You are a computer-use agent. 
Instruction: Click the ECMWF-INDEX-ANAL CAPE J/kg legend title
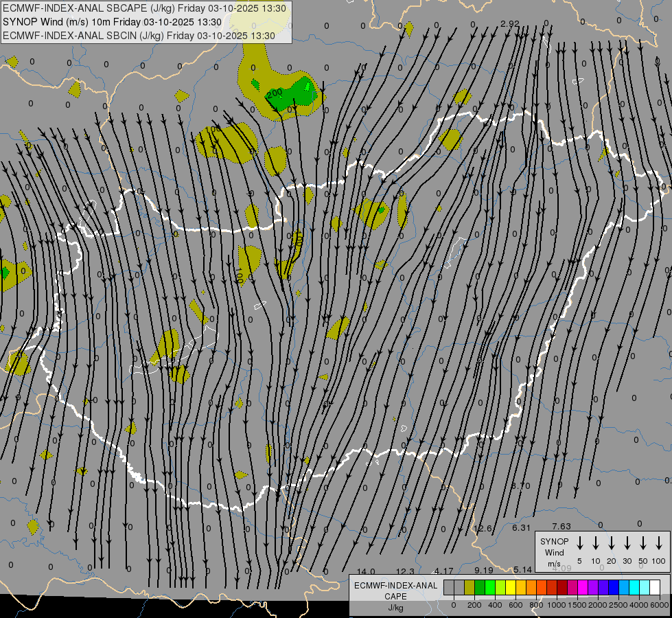point(395,596)
